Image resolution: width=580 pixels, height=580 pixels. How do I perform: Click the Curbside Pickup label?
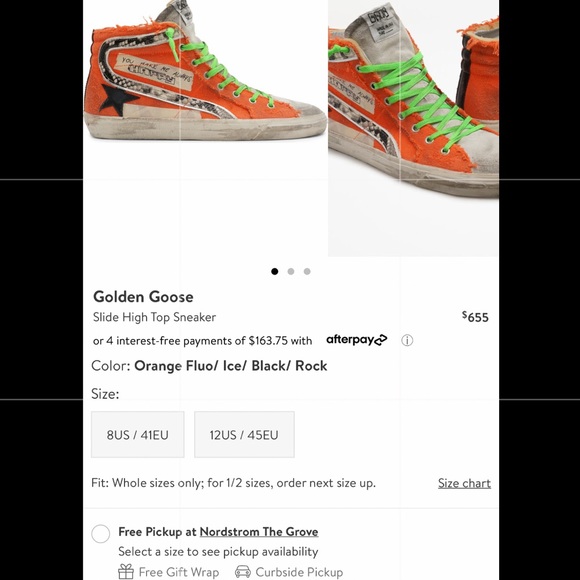point(299,572)
